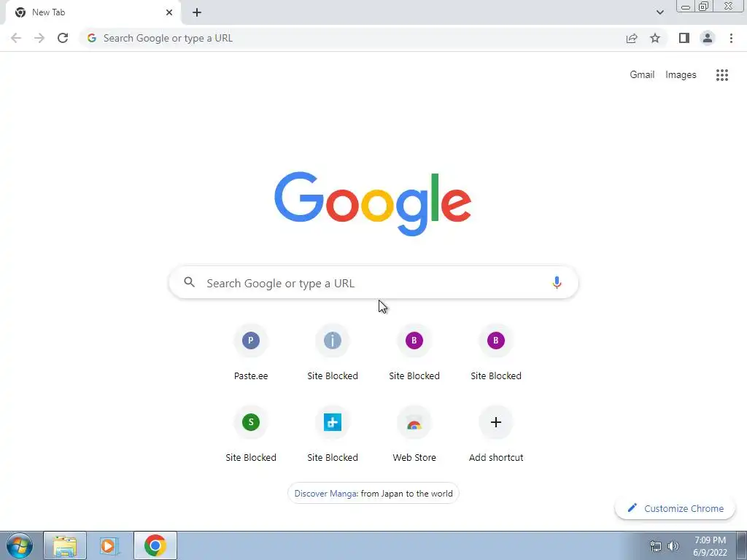Open the Web Store shortcut
Screen dimensions: 747x560
[x=414, y=435]
